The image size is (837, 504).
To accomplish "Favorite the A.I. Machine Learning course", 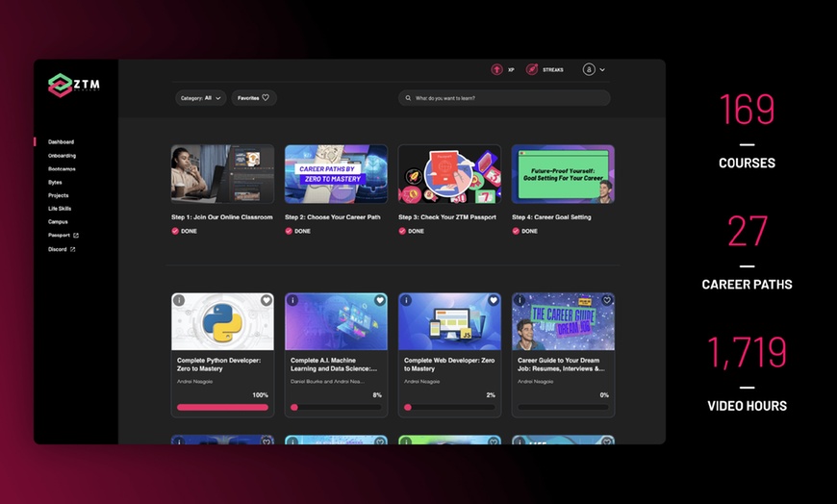I will coord(379,301).
